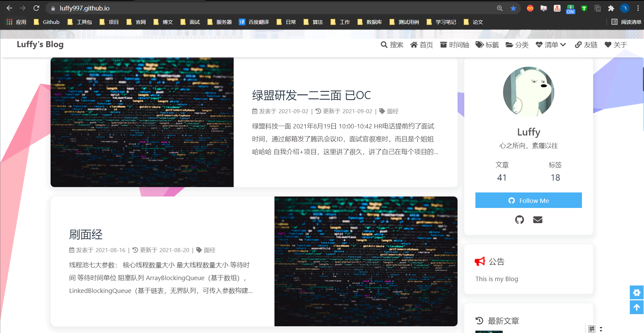Open the 时间轴 timeline page
This screenshot has width=644, height=333.
pos(455,45)
